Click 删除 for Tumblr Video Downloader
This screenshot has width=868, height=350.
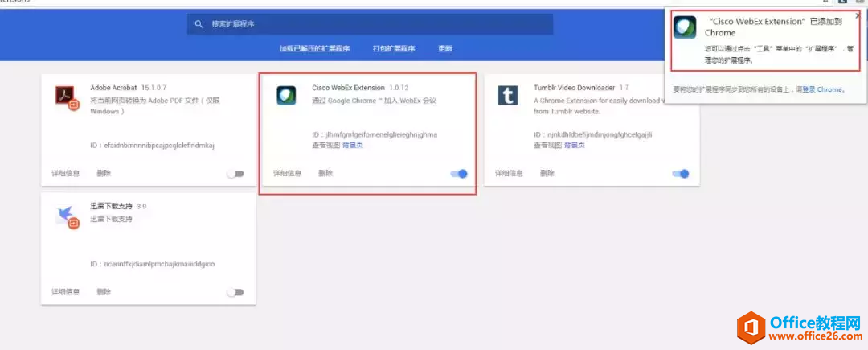(547, 173)
